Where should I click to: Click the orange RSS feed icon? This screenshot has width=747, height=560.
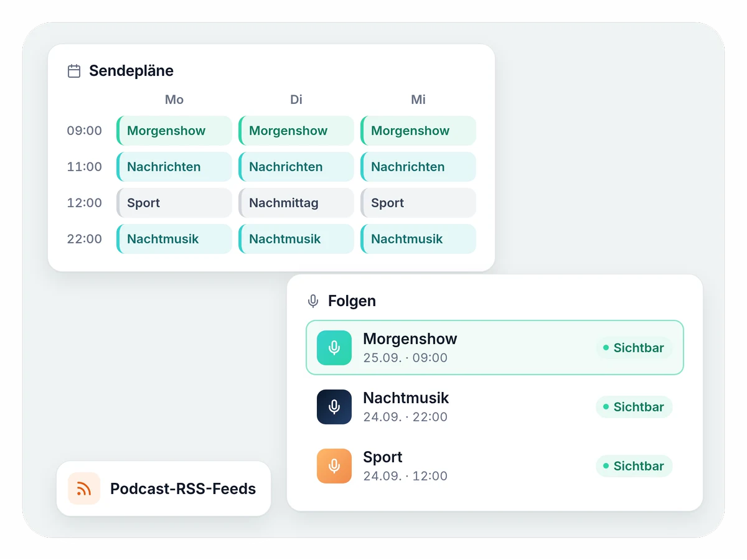84,488
